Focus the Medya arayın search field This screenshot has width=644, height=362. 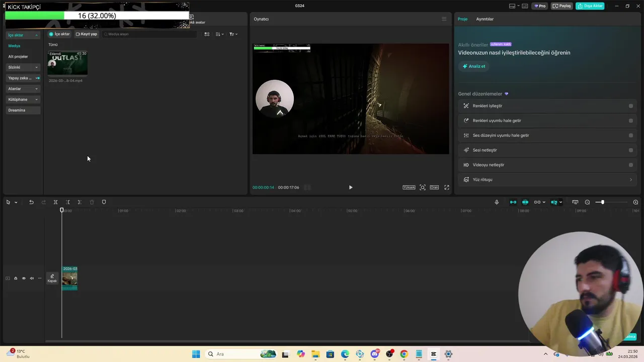149,34
